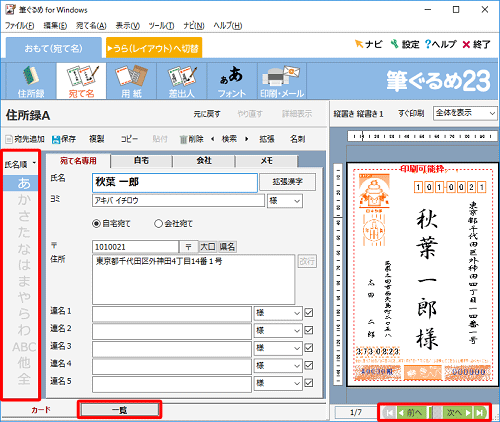Select 会社宛て radio option
The image size is (500, 422).
(174, 223)
